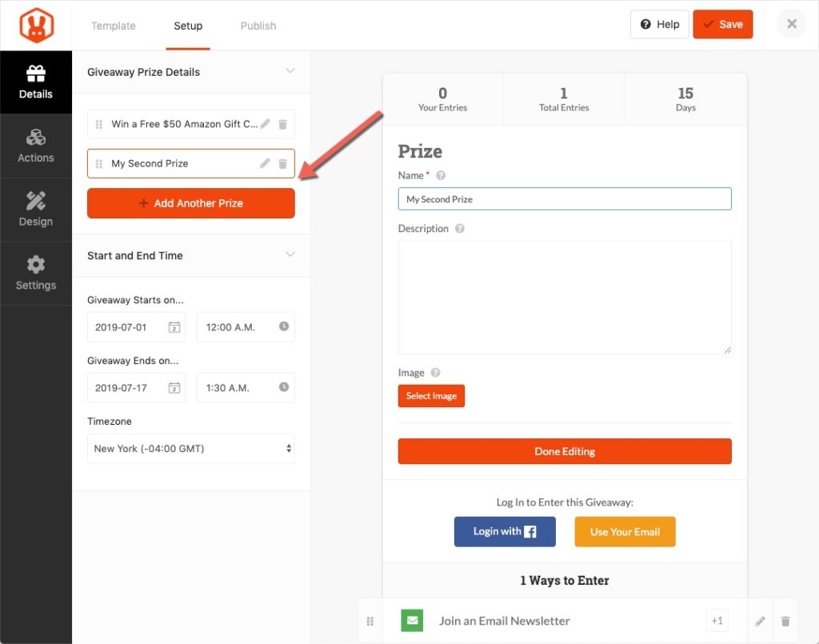Click drag handle of Email Newsletter action
Image resolution: width=819 pixels, height=644 pixels.
[x=370, y=621]
